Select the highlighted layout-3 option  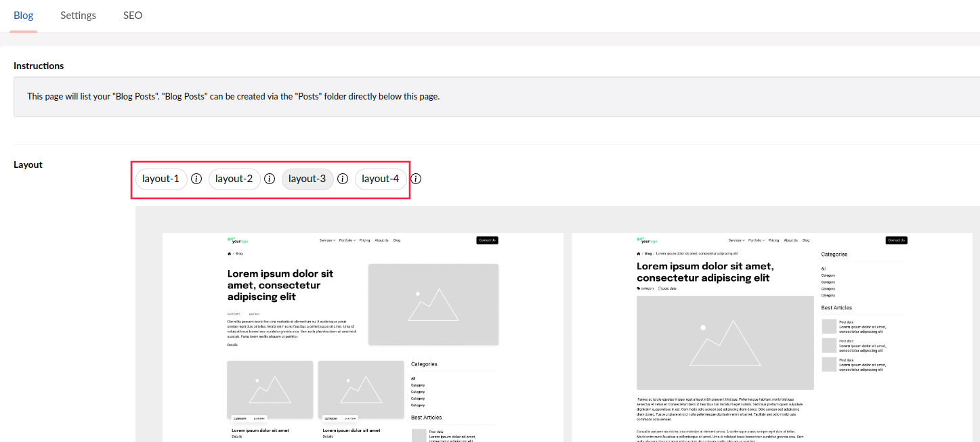pyautogui.click(x=307, y=179)
